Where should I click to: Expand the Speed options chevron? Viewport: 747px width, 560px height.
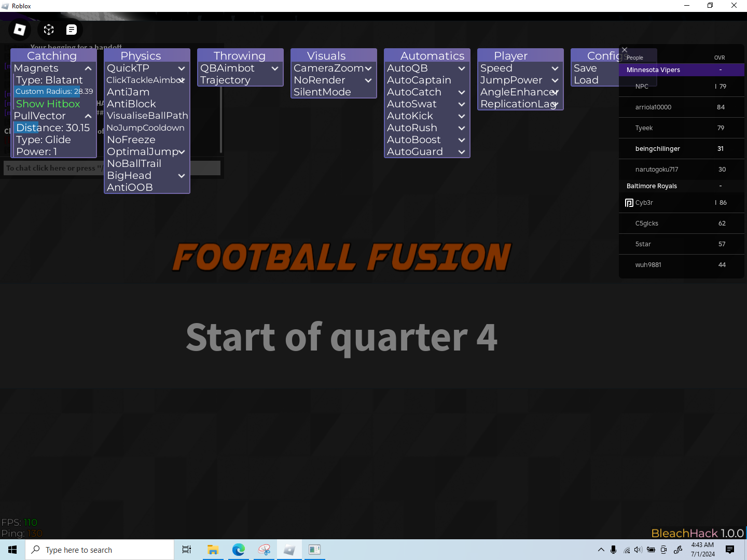coord(555,68)
